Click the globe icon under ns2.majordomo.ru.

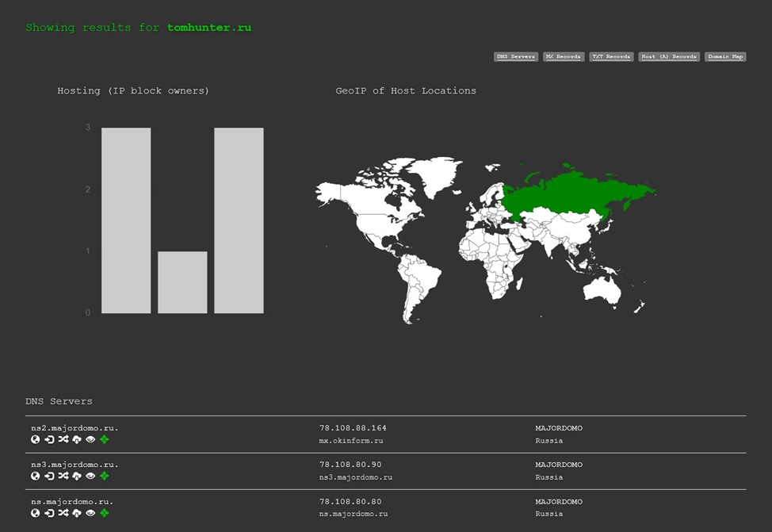pos(36,439)
